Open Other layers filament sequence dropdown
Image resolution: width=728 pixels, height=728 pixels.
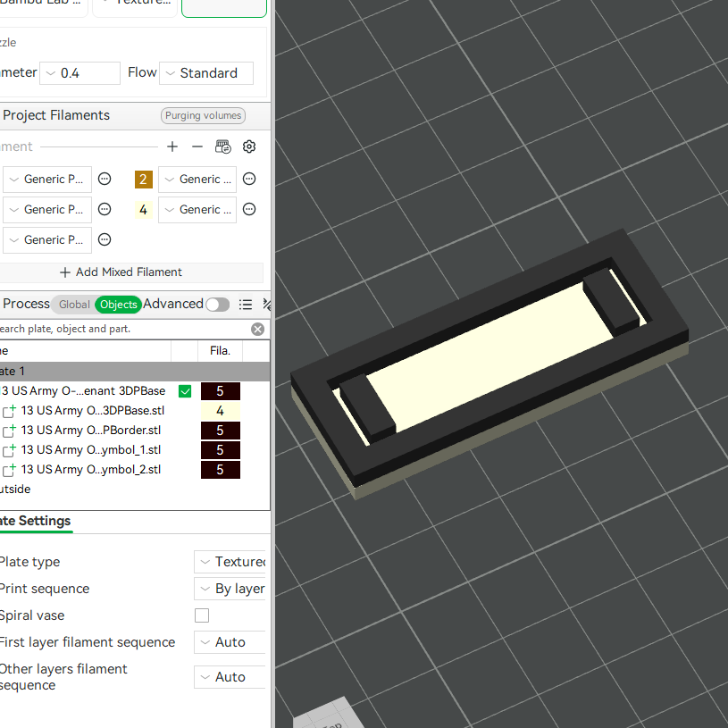point(230,677)
